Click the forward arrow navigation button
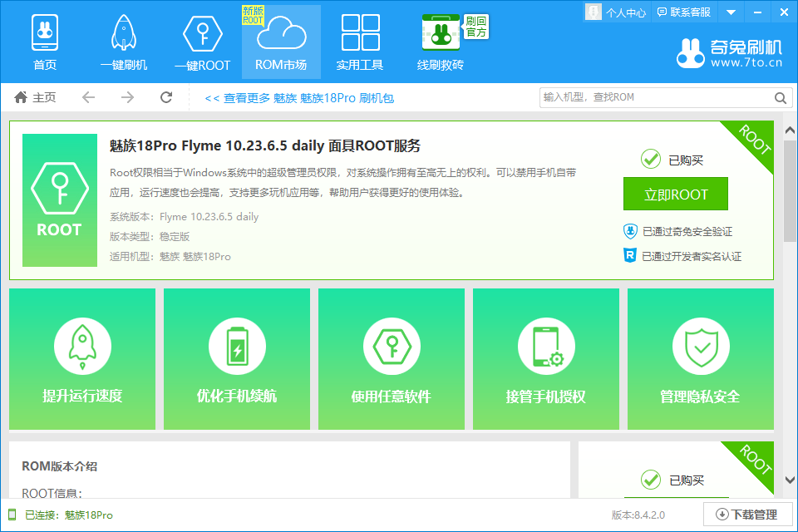Viewport: 798px width, 532px height. point(127,97)
